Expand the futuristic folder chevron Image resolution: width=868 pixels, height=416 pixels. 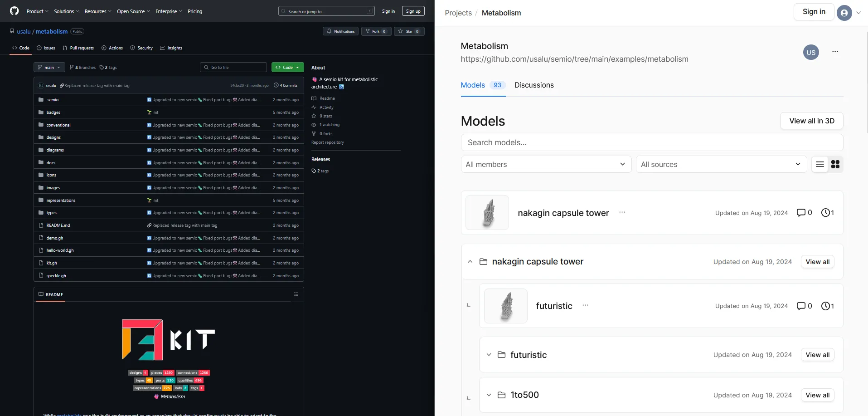click(x=489, y=355)
